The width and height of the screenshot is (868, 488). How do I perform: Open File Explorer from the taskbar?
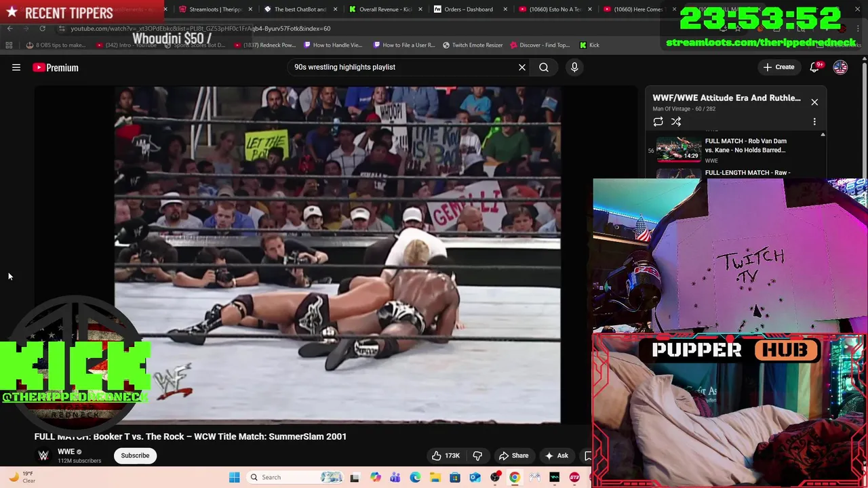coord(435,477)
